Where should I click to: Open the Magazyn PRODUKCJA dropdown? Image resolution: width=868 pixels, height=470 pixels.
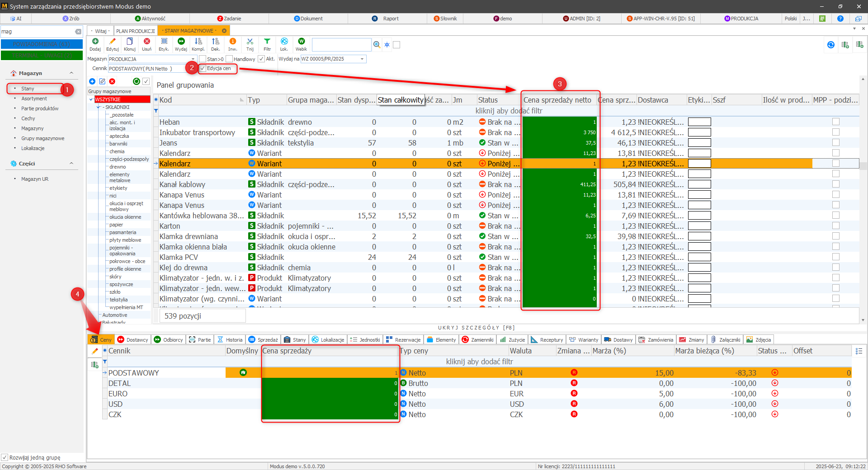click(193, 59)
